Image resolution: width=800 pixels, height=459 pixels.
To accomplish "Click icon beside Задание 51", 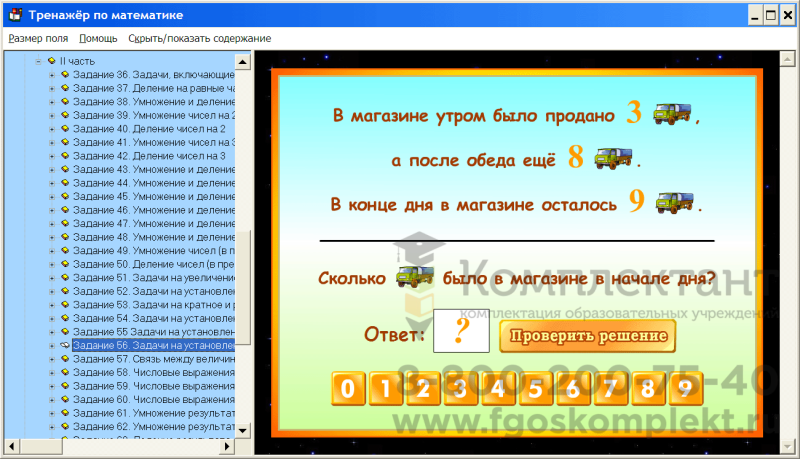I will coord(65,277).
